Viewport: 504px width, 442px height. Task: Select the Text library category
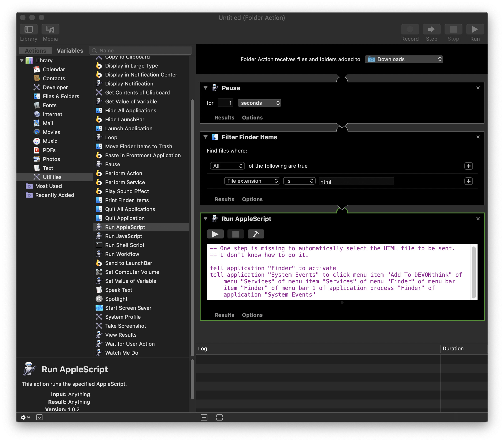coord(48,168)
